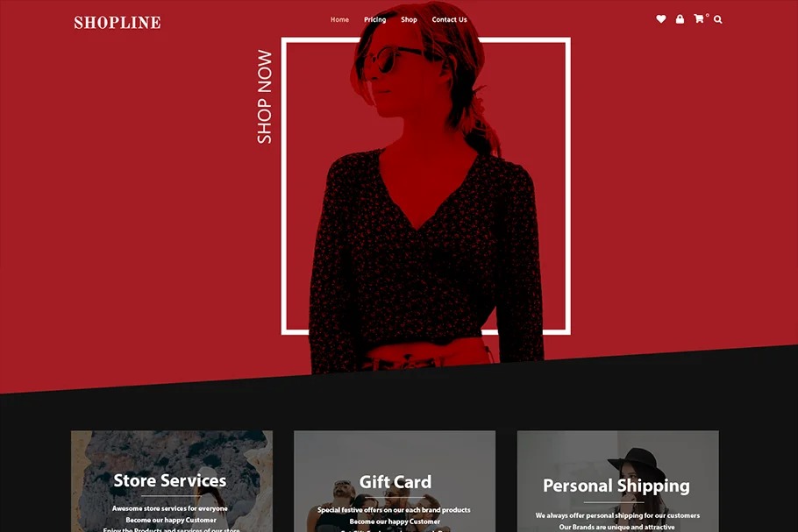Click the search magnifier icon
This screenshot has height=532, width=798.
click(x=717, y=19)
